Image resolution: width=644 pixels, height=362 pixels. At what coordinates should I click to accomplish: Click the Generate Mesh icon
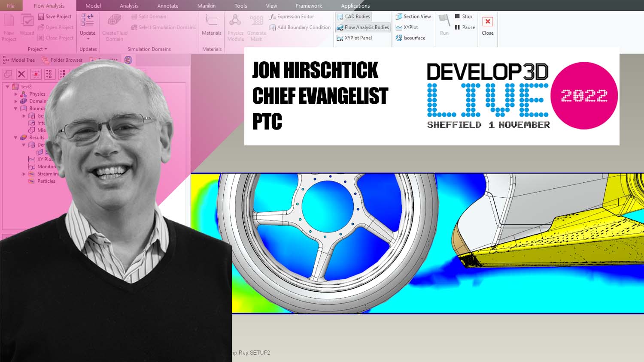[256, 21]
